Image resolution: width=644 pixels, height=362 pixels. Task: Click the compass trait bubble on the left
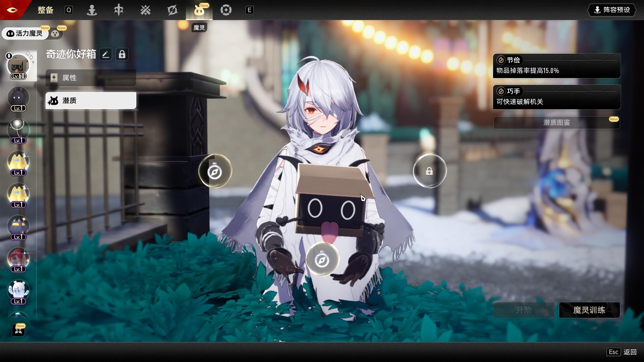pos(215,171)
